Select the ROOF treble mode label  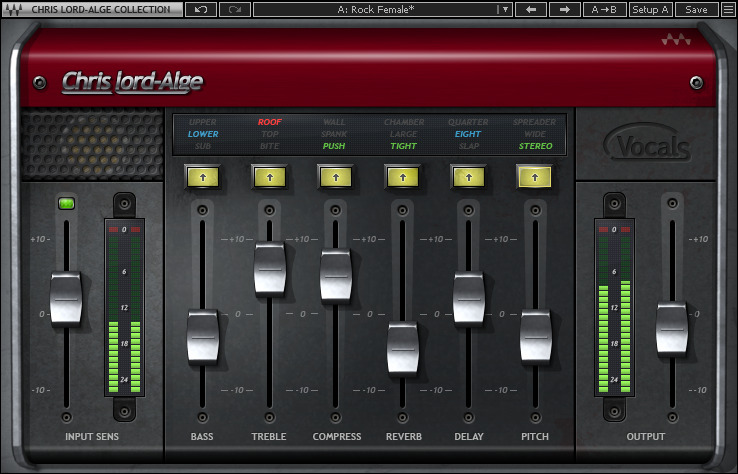tap(270, 122)
